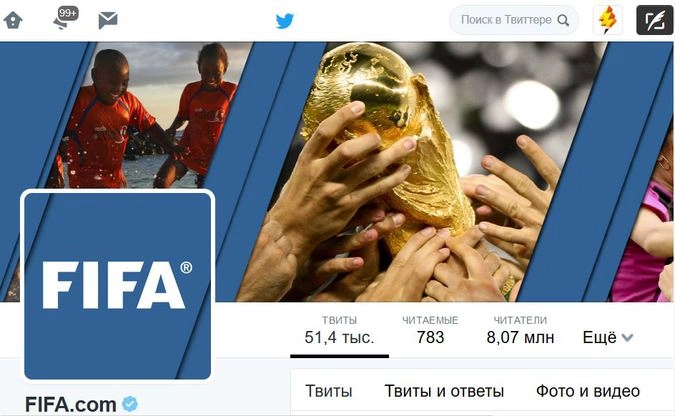Open the Фото и видео tab
Image resolution: width=675 pixels, height=416 pixels.
tap(588, 391)
